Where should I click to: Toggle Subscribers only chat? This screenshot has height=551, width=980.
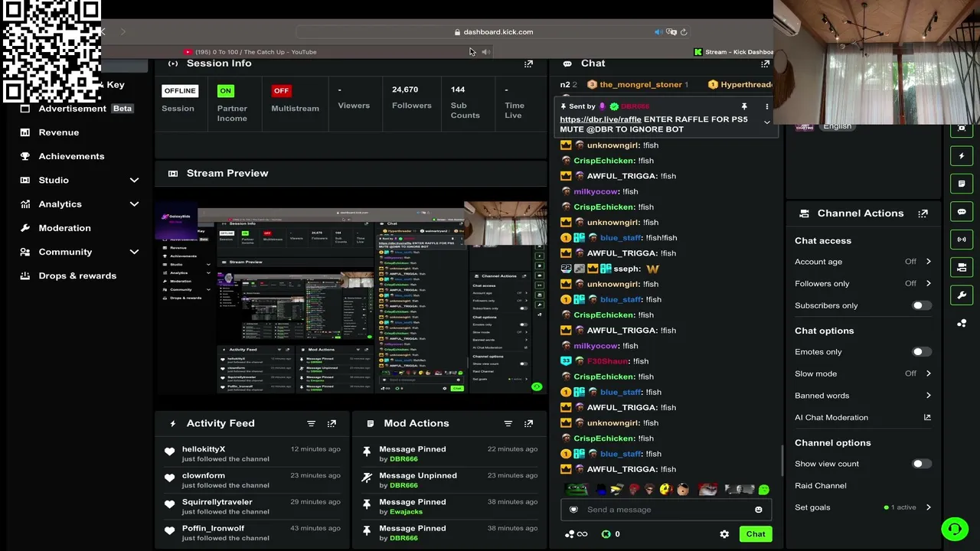point(922,305)
